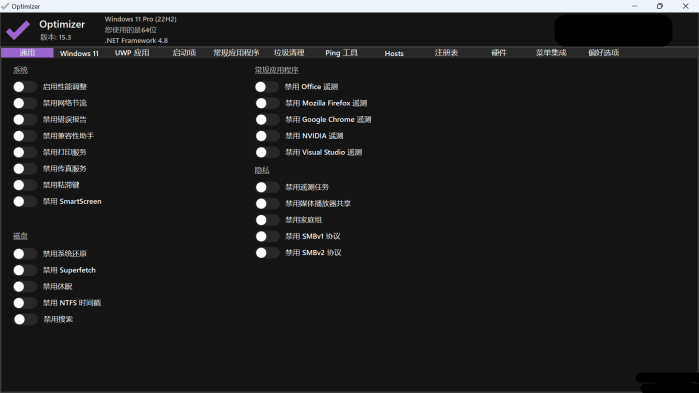Screen dimensions: 699x393
Task: Click the purple Optimizer checkmark logo
Action: click(x=18, y=30)
